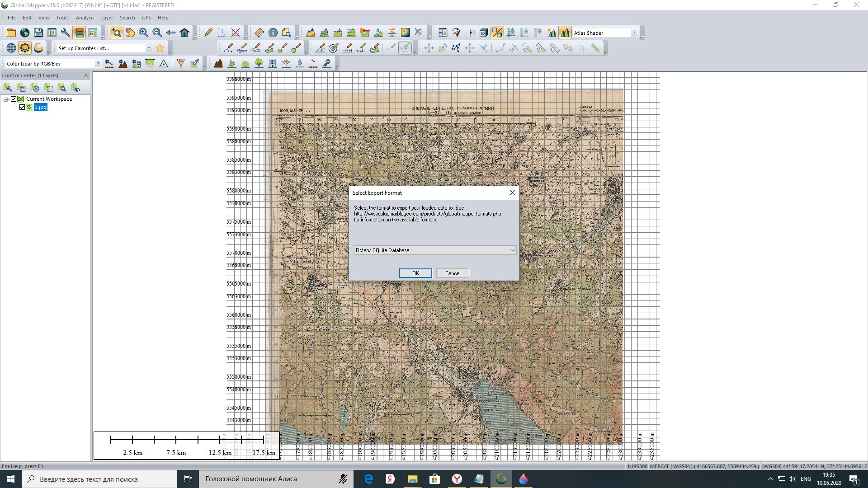The height and width of the screenshot is (488, 868).
Task: Select the Measure Distance tool icon
Action: point(259,33)
